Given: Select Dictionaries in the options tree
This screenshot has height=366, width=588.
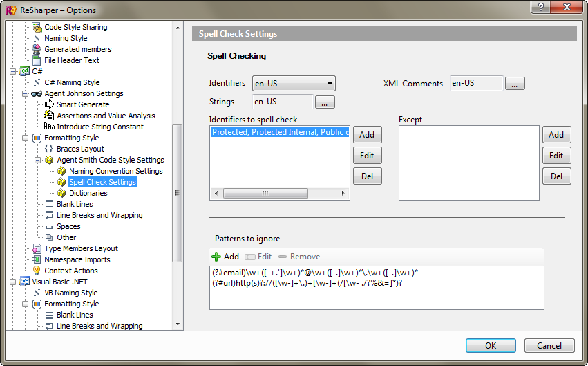Looking at the screenshot, I should tap(88, 193).
